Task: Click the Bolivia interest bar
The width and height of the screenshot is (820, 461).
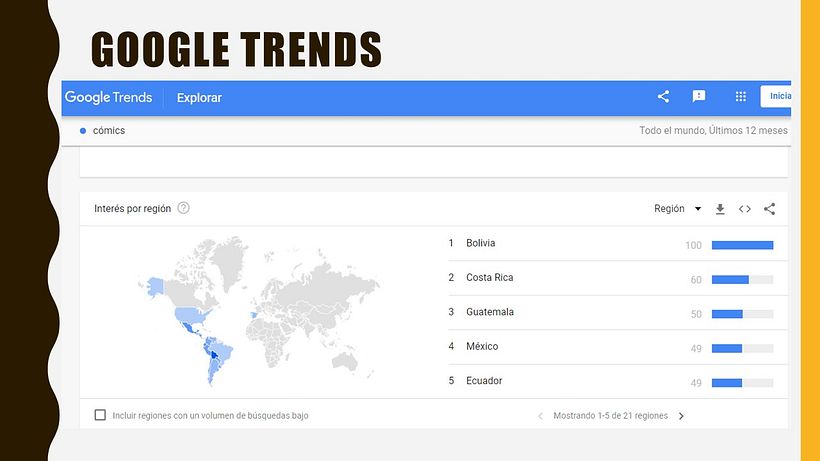Action: [x=743, y=245]
